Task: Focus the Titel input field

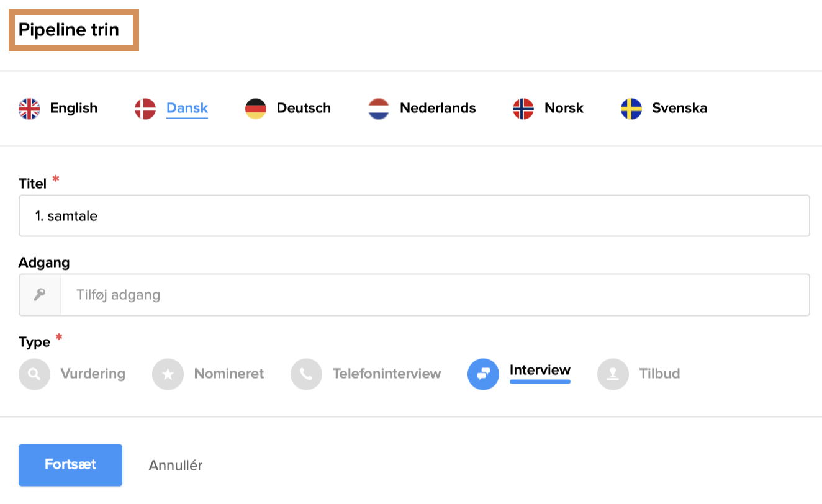Action: (414, 216)
